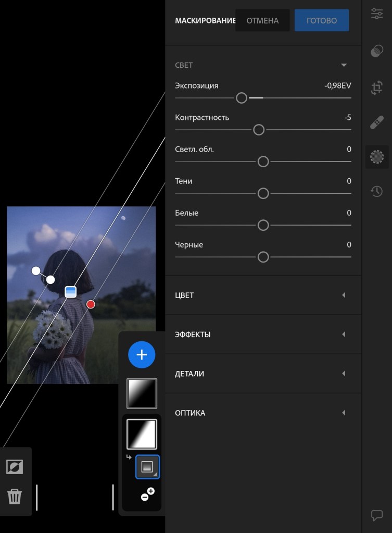Open the Presets overlapping circles icon
Viewport: 392px width, 533px height.
pos(377,51)
